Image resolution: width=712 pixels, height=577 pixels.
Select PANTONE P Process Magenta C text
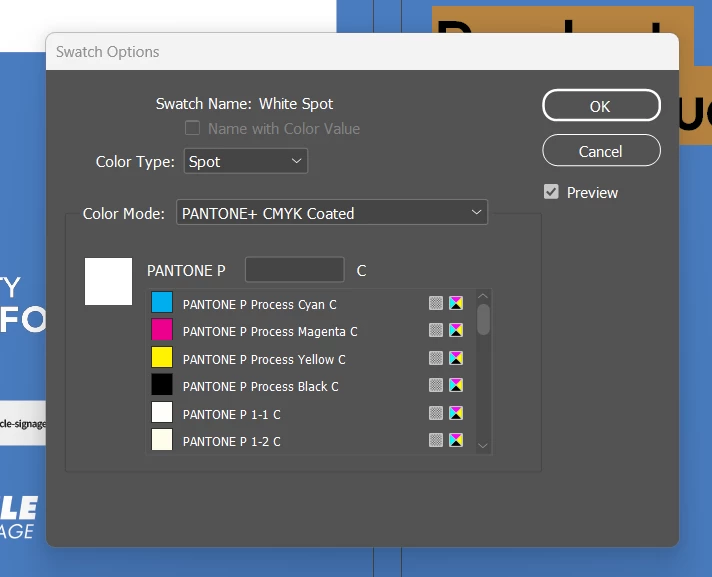click(x=270, y=332)
